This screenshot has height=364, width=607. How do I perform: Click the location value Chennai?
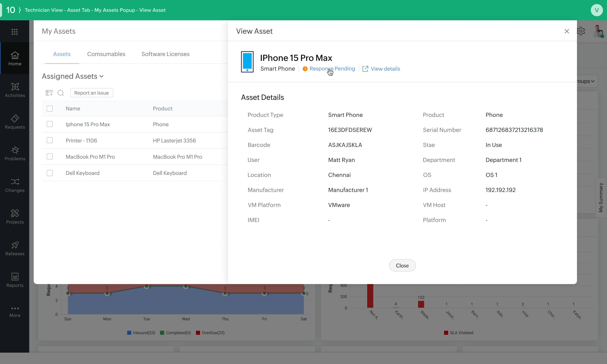[339, 175]
